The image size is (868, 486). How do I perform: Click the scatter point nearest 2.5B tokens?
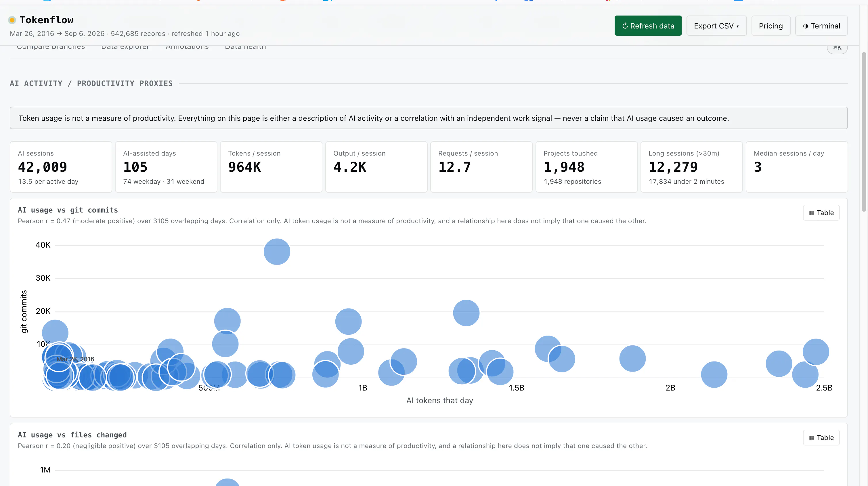[816, 352]
